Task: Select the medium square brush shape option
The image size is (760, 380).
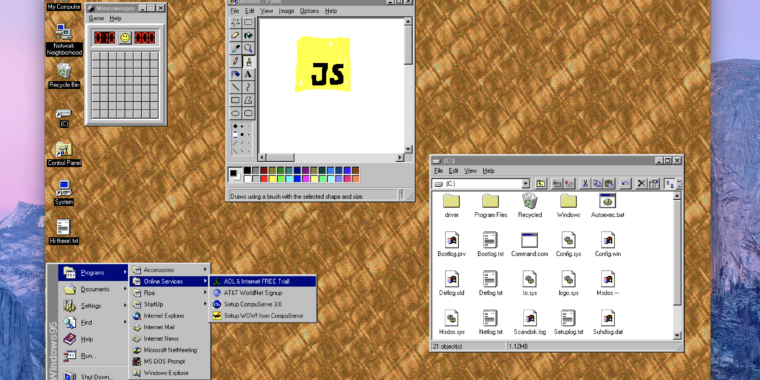Action: click(x=241, y=134)
